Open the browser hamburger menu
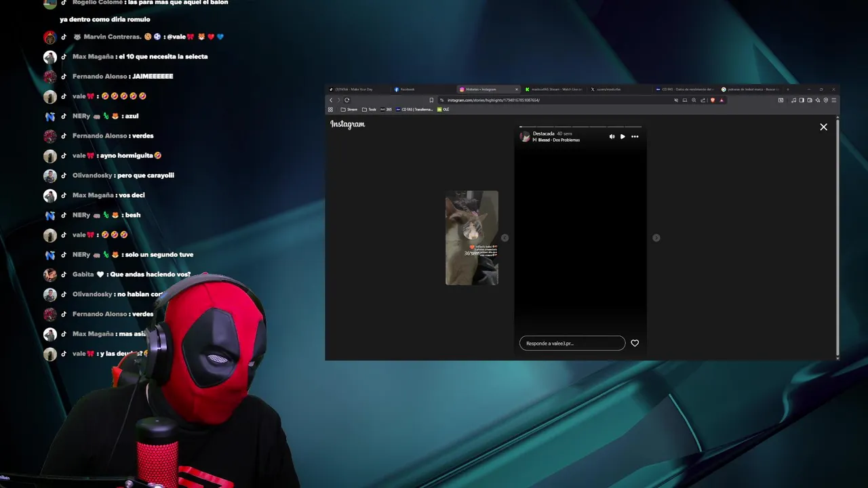This screenshot has height=488, width=868. pyautogui.click(x=834, y=100)
